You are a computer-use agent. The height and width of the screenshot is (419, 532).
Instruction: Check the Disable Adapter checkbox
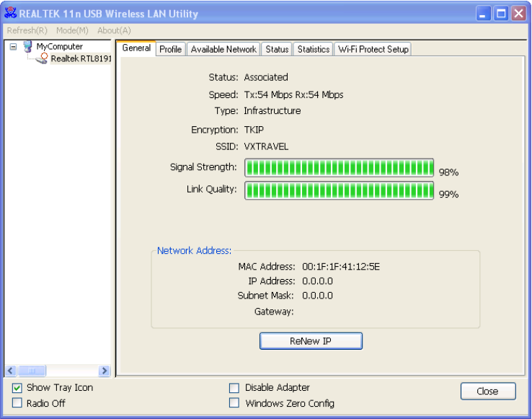[234, 387]
